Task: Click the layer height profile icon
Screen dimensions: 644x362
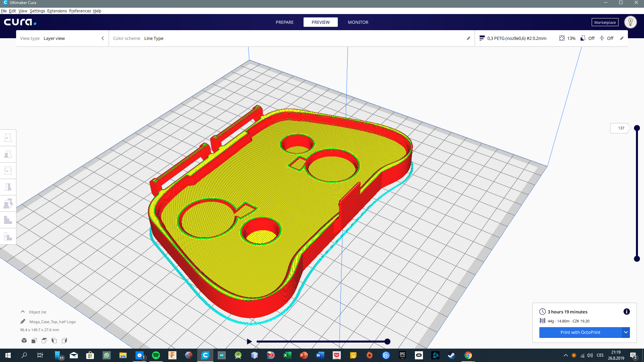Action: [482, 38]
